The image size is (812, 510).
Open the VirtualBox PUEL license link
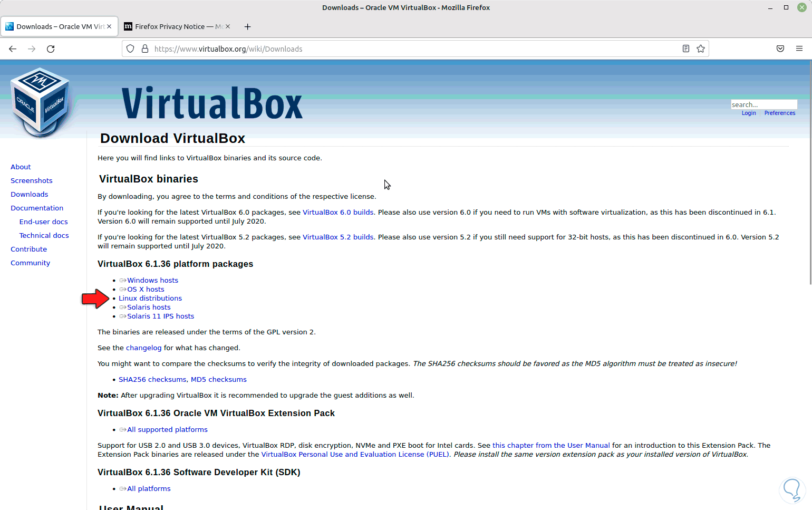pyautogui.click(x=355, y=455)
